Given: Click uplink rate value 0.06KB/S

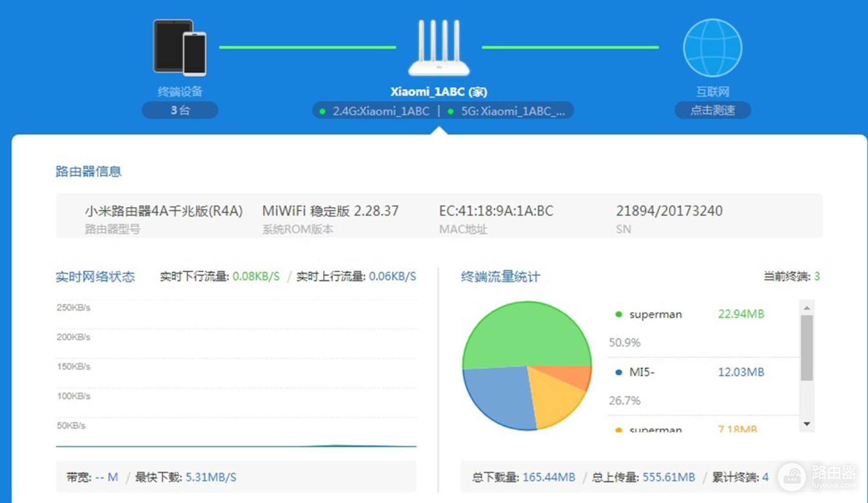Looking at the screenshot, I should tap(392, 277).
